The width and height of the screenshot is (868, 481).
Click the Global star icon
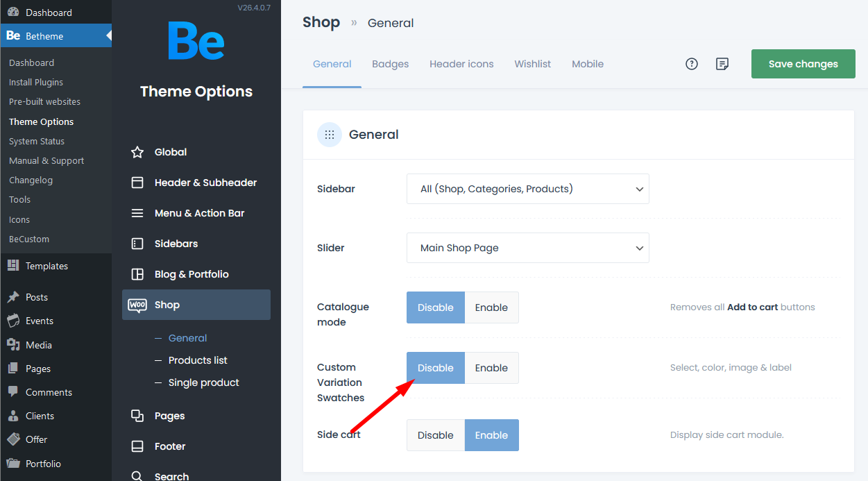(137, 152)
